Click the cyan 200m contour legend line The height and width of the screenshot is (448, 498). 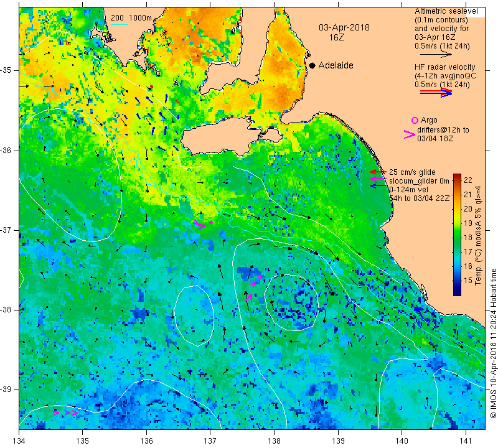[120, 24]
